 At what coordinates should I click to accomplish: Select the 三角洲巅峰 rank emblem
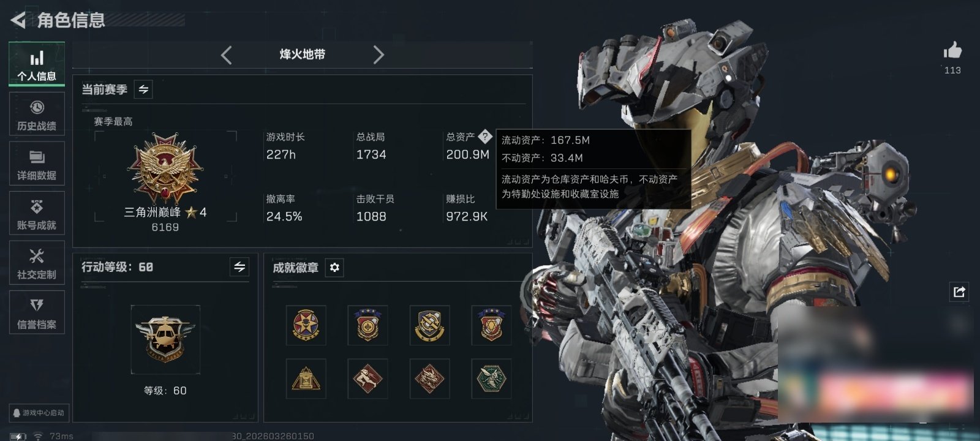point(165,170)
